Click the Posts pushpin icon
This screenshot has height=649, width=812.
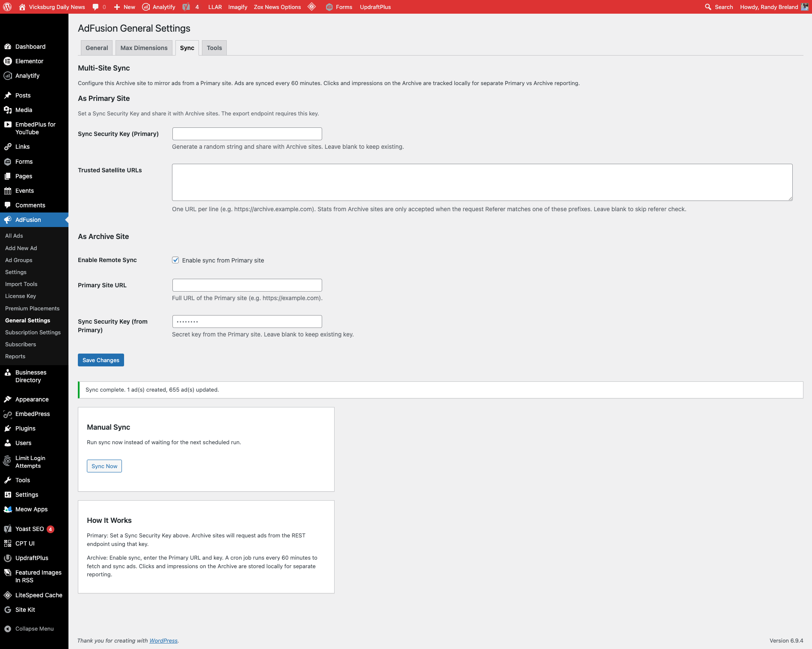point(8,95)
